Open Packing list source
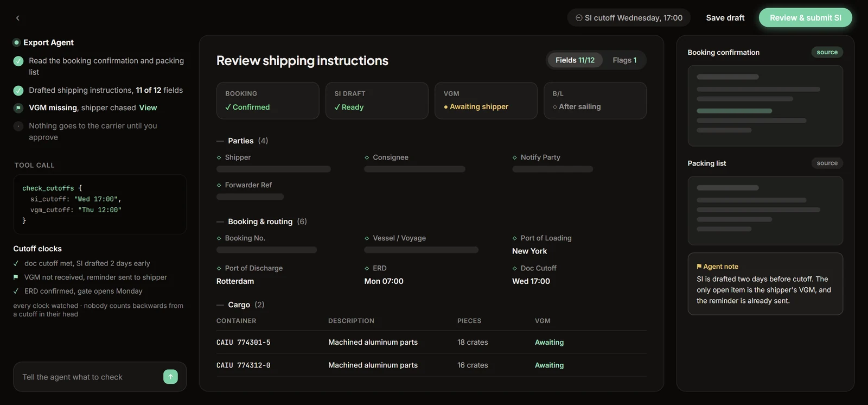This screenshot has width=868, height=405. (x=827, y=163)
